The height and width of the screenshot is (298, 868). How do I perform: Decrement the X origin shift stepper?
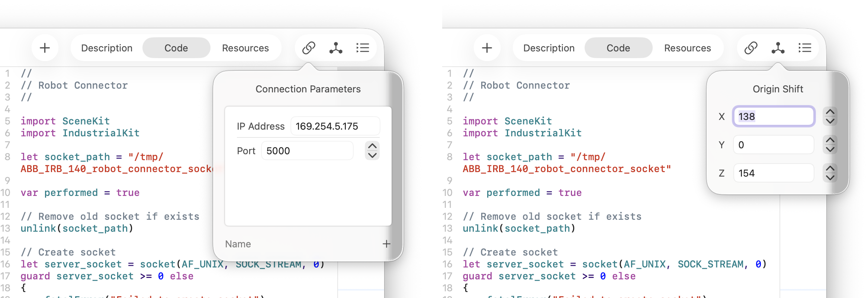click(830, 121)
